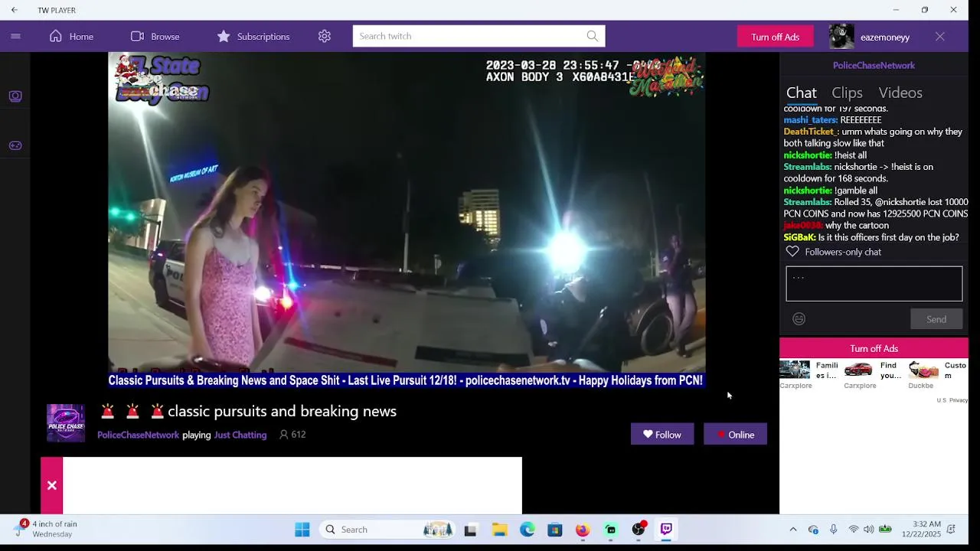
Task: Click the live stream video
Action: (407, 220)
